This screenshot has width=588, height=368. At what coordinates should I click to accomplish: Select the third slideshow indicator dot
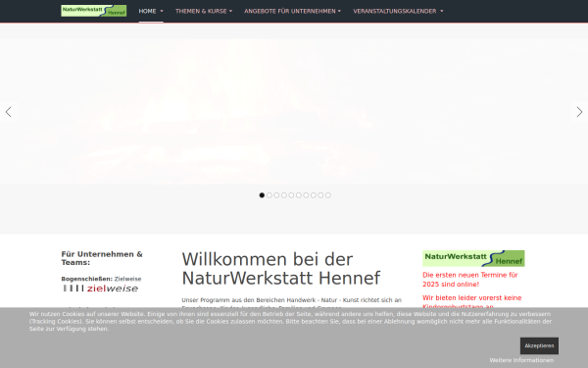pos(276,195)
